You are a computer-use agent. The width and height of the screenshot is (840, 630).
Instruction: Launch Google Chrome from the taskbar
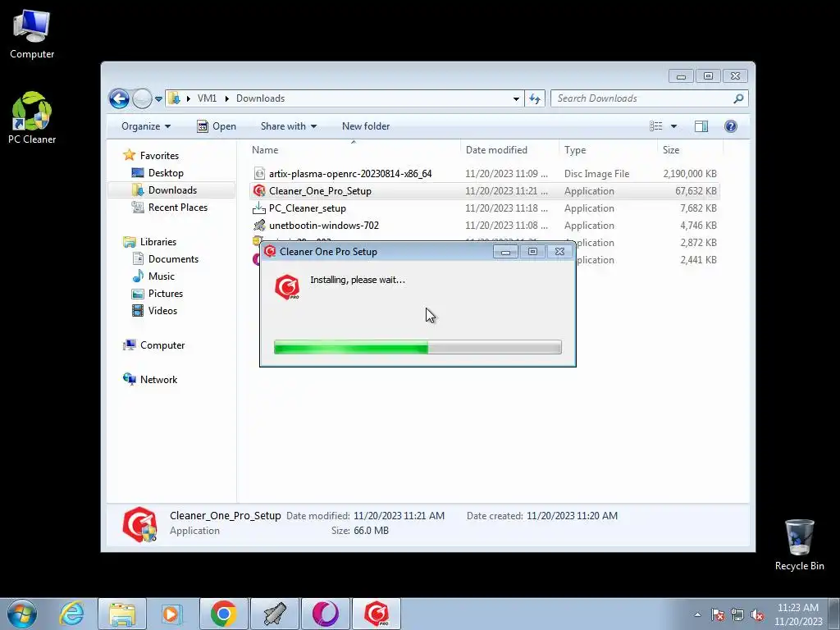[x=224, y=614]
